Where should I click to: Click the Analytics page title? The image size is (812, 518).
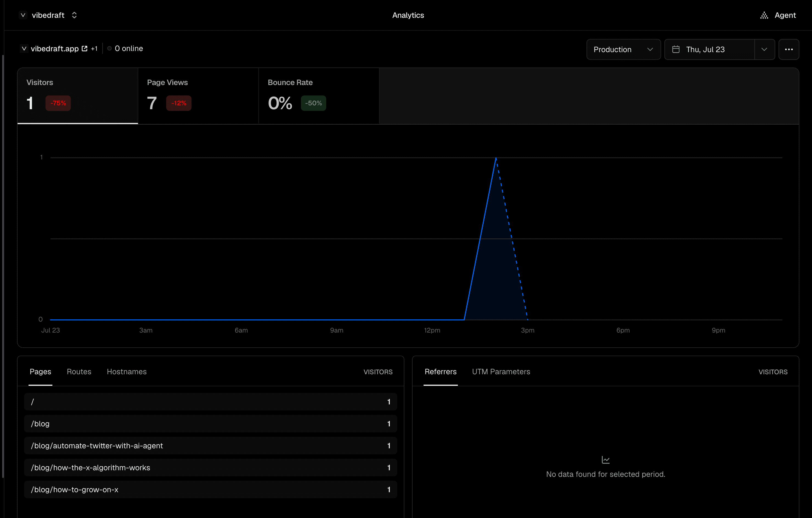tap(408, 15)
